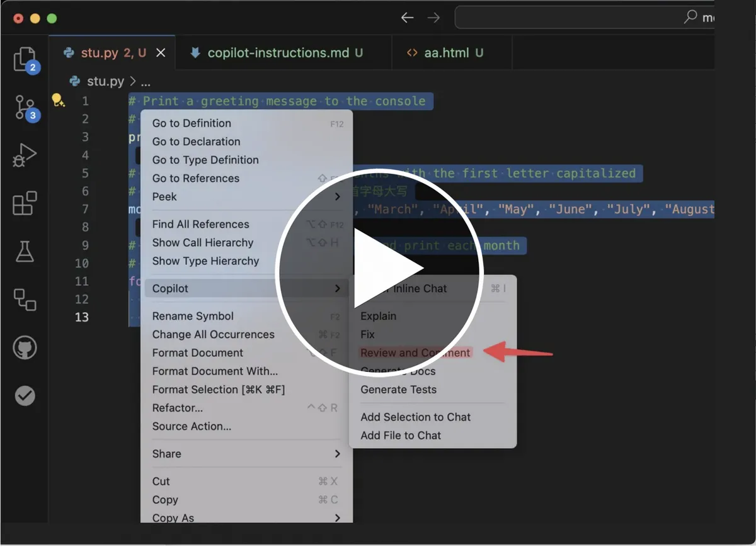
Task: Switch to the copilot-instructions.md tab
Action: (x=277, y=53)
